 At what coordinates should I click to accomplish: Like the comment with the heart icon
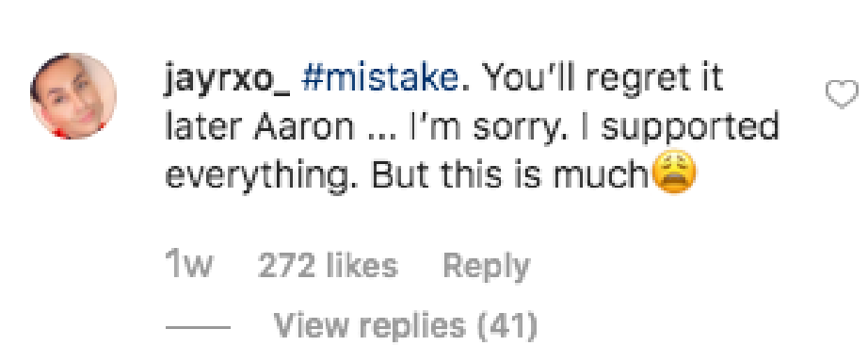pos(842,94)
